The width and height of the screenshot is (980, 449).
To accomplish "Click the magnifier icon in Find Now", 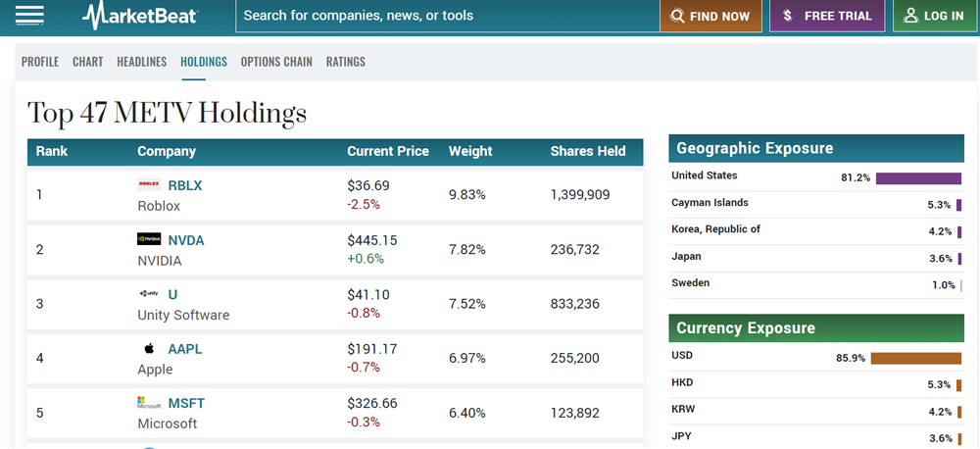I will coord(677,16).
